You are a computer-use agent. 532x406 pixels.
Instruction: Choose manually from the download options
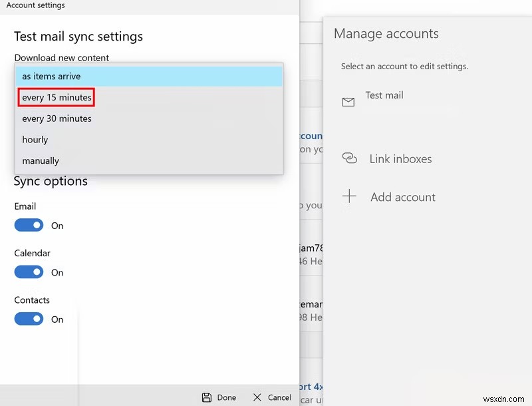41,160
